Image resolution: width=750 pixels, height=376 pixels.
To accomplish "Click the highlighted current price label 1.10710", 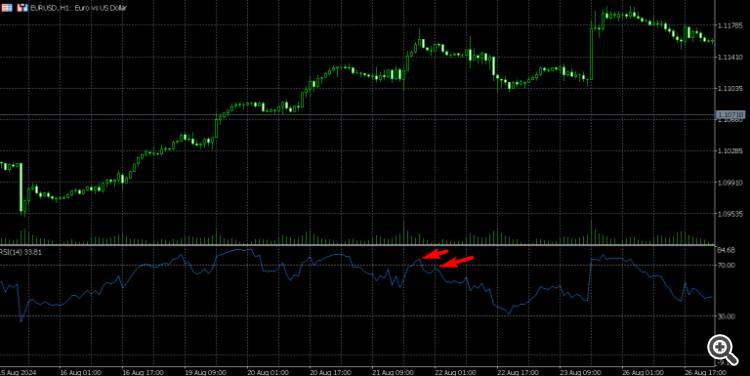I will 730,115.
